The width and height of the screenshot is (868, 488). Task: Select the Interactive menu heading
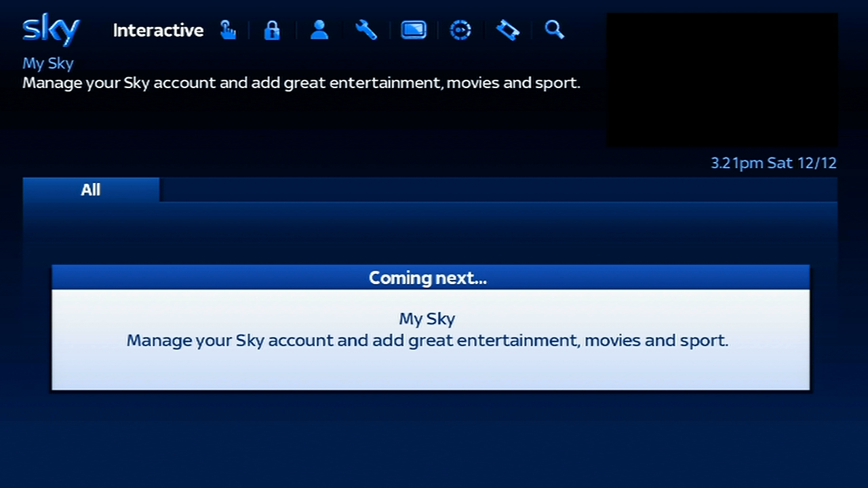click(x=158, y=30)
